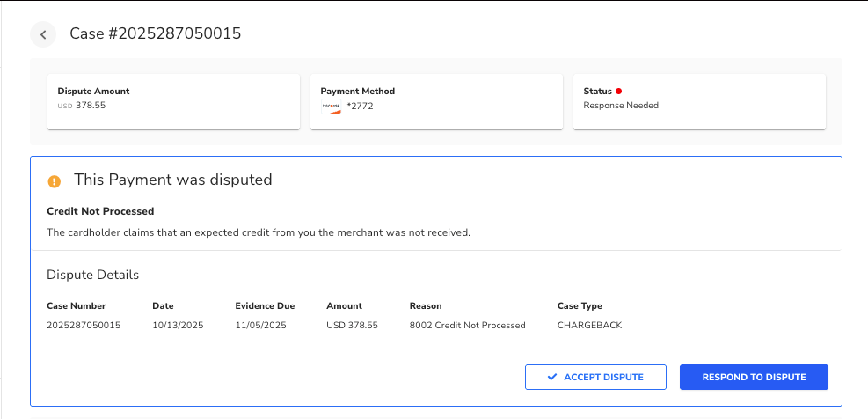This screenshot has width=868, height=419.
Task: Click the This Payment was disputed heading
Action: point(173,180)
